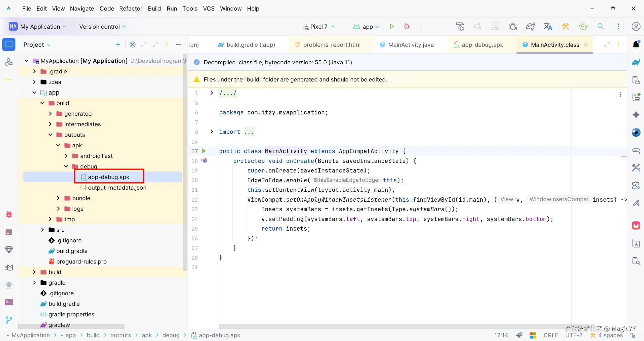Open the Pixel 7 device dropdown
Viewport: 644px width, 341px height.
(x=319, y=26)
